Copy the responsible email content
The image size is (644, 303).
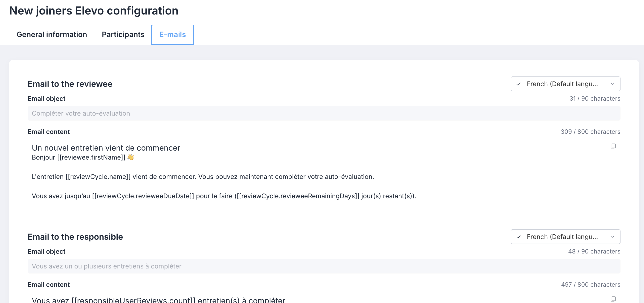coord(613,299)
